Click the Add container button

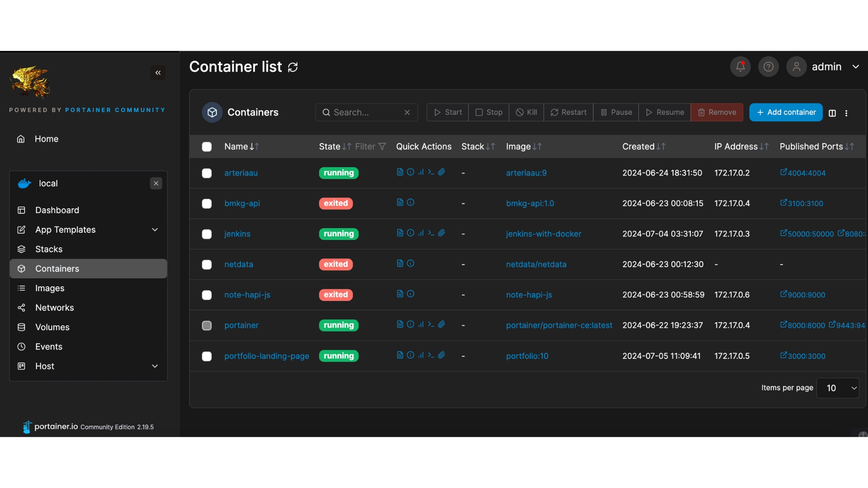click(786, 113)
